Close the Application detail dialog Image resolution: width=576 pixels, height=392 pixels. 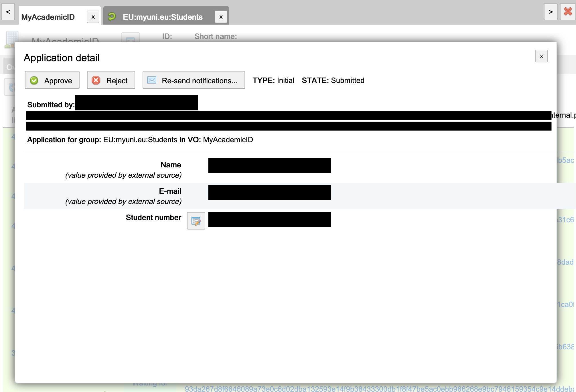coord(541,56)
